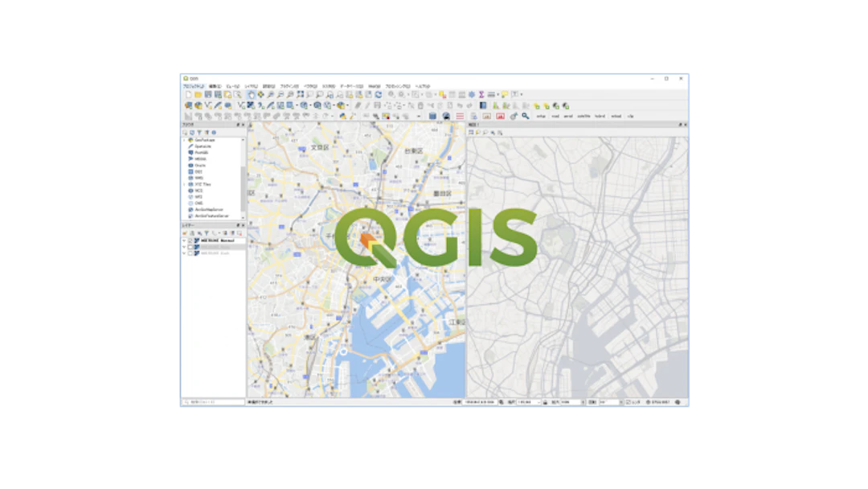Expand the GeoPackage item in the Browser

(183, 141)
